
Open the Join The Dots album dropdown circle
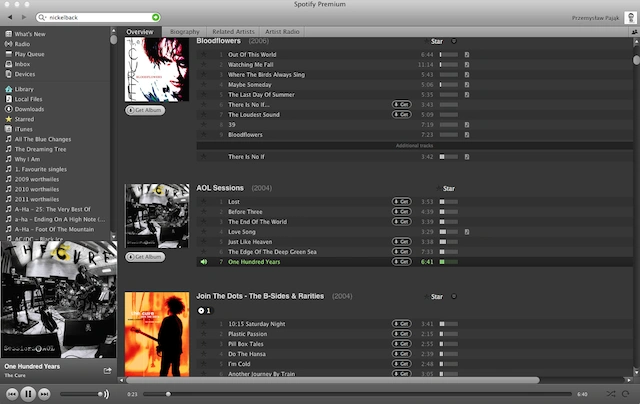pos(454,296)
